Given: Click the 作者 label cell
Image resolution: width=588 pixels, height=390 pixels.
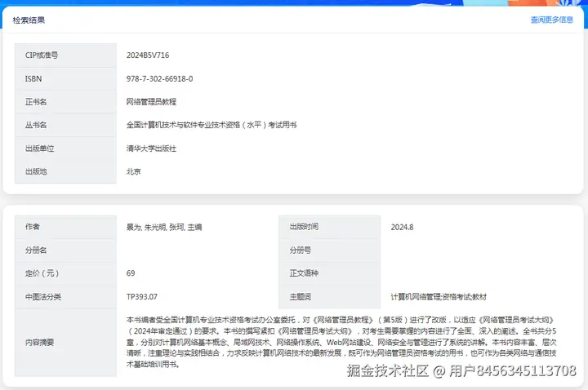Looking at the screenshot, I should click(65, 227).
